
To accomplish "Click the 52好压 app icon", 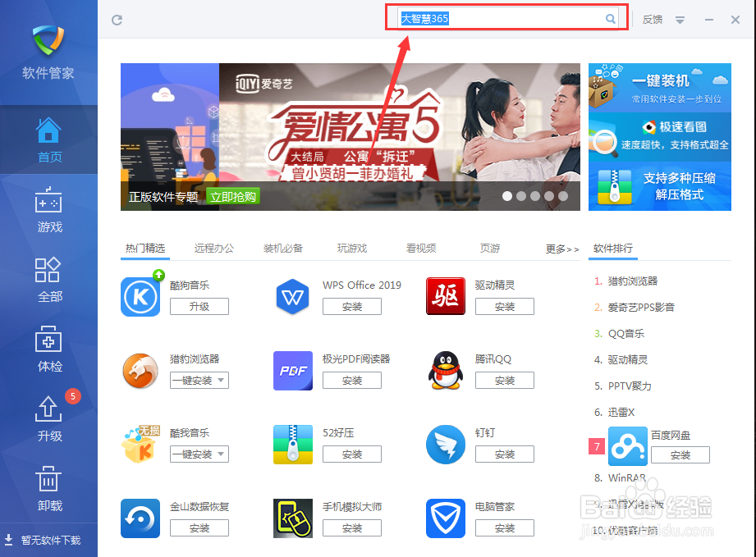I will (293, 445).
